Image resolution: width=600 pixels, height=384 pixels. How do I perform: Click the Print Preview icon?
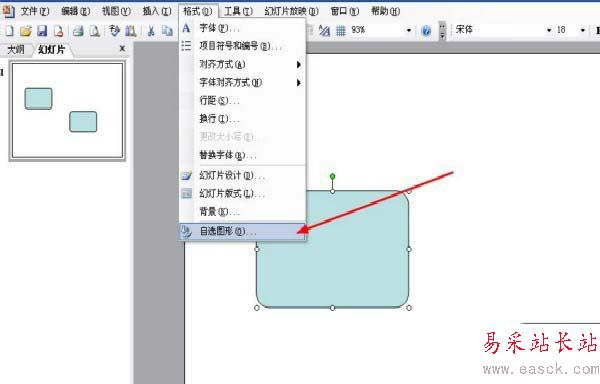[x=94, y=31]
